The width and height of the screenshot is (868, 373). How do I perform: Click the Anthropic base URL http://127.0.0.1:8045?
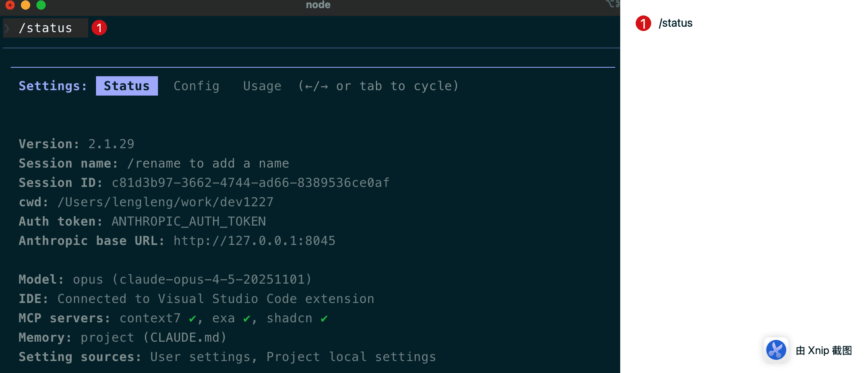[254, 241]
